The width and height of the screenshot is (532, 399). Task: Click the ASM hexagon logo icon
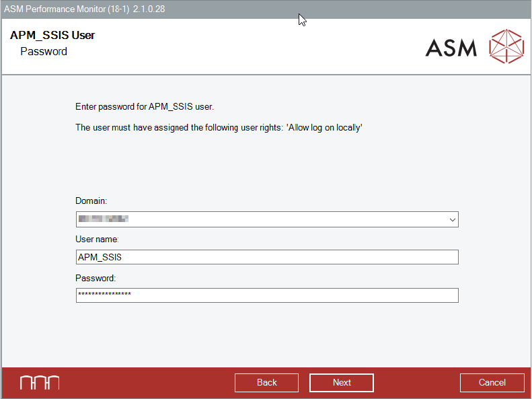tap(506, 46)
